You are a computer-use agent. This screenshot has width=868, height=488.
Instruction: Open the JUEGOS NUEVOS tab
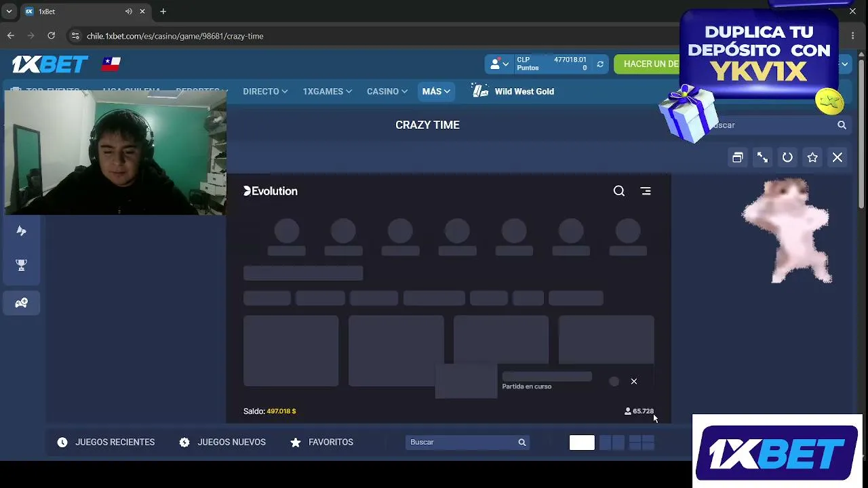point(222,443)
